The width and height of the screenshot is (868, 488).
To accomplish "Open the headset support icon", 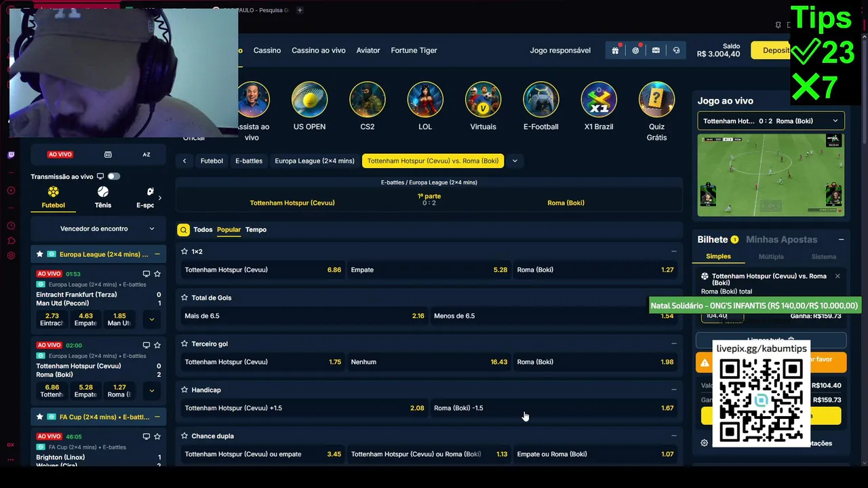I will point(676,50).
